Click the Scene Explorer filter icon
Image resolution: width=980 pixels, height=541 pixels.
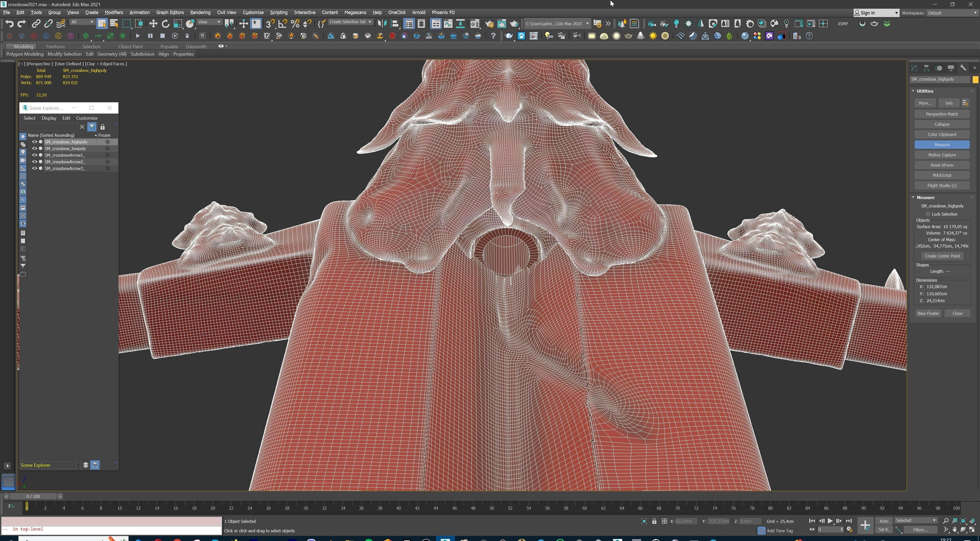coord(92,127)
